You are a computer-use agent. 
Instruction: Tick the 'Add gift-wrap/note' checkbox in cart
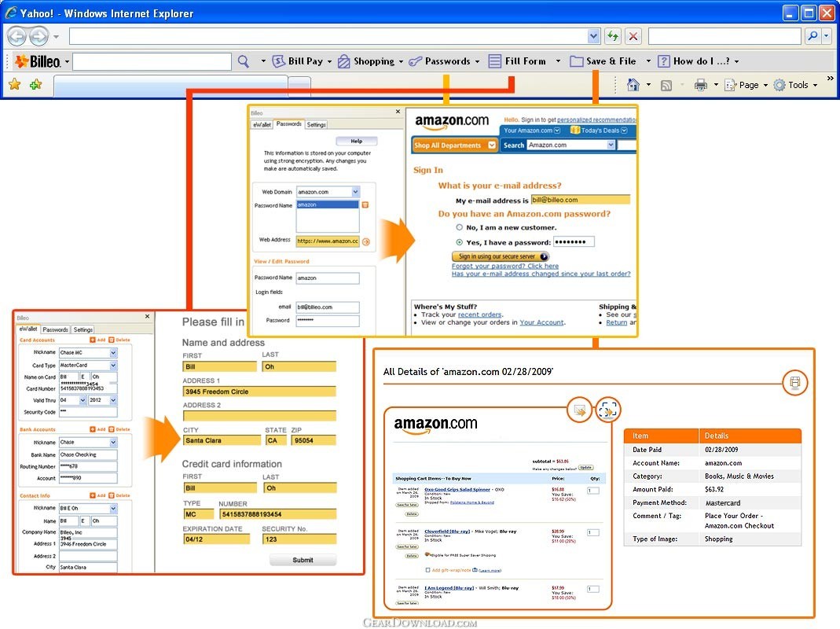[427, 570]
